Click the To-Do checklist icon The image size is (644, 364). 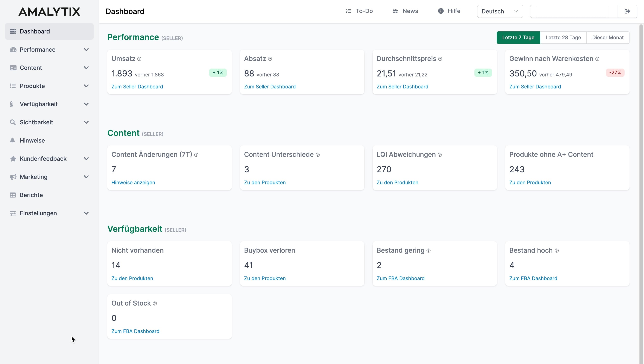pos(348,11)
